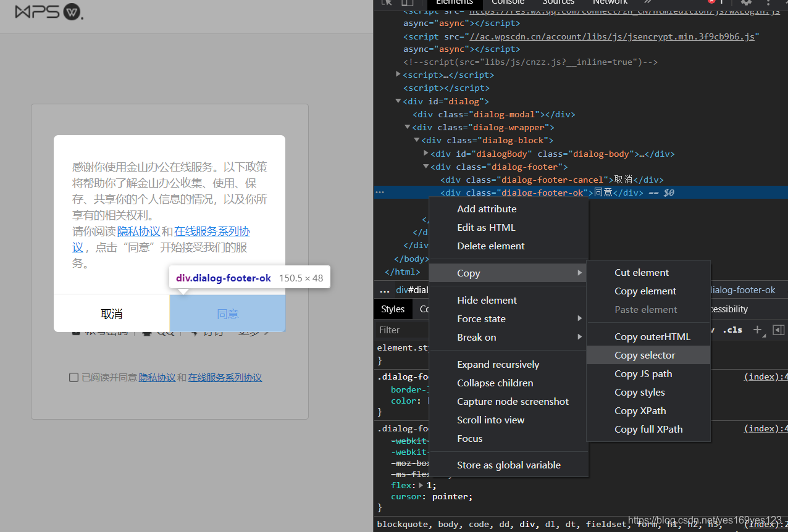788x532 pixels.
Task: Toggle device toolbar icon in DevTools
Action: pyautogui.click(x=407, y=2)
